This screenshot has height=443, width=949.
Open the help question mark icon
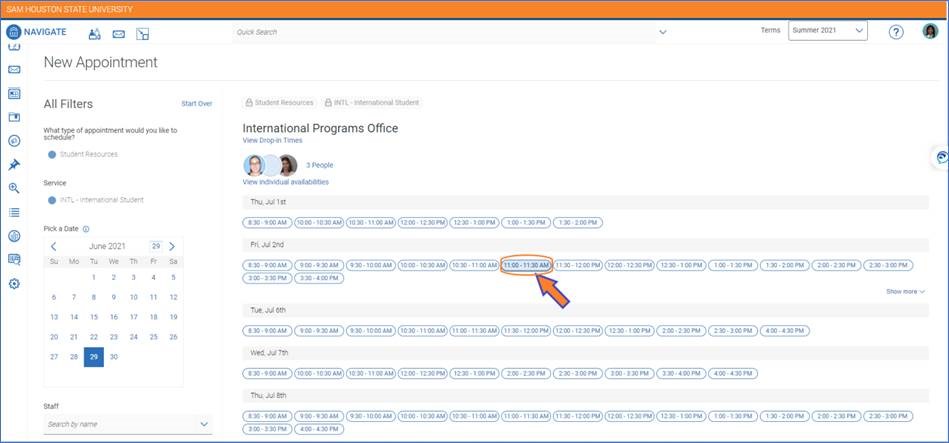pos(896,32)
